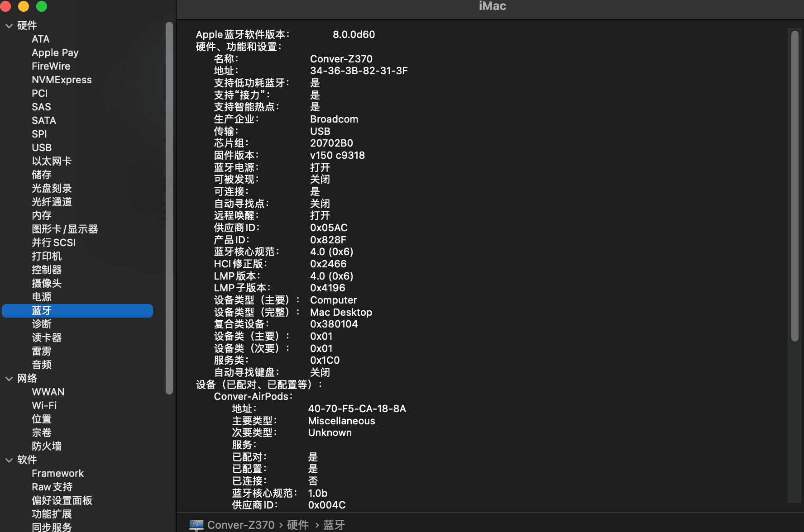Click the AirPods address 40-70-F5-CA-18-8A
804x532 pixels.
(x=357, y=409)
